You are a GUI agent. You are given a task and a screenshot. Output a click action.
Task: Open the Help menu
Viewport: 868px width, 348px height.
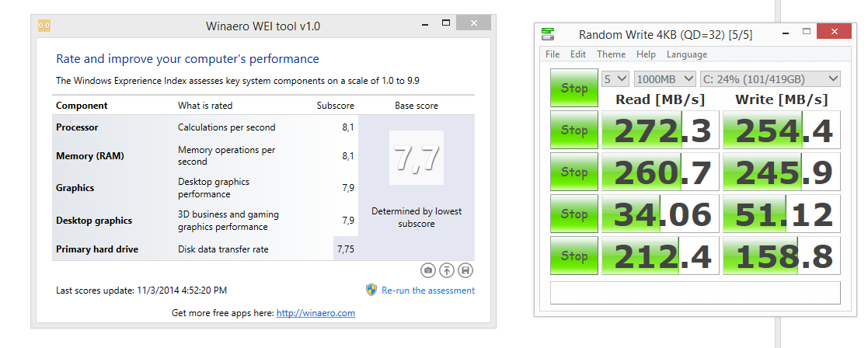[646, 54]
